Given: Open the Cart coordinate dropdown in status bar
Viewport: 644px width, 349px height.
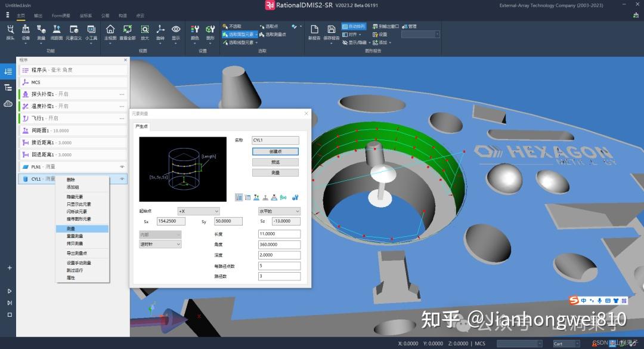Looking at the screenshot, I should (x=566, y=344).
